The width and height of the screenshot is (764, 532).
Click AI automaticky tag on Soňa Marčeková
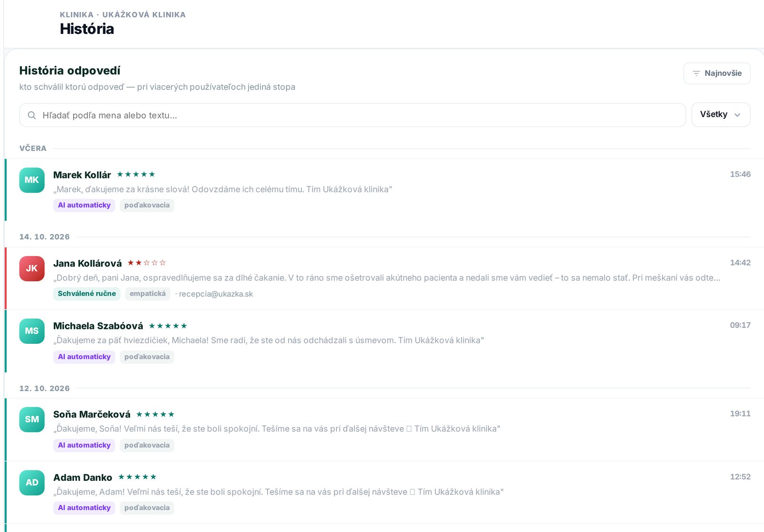(84, 445)
